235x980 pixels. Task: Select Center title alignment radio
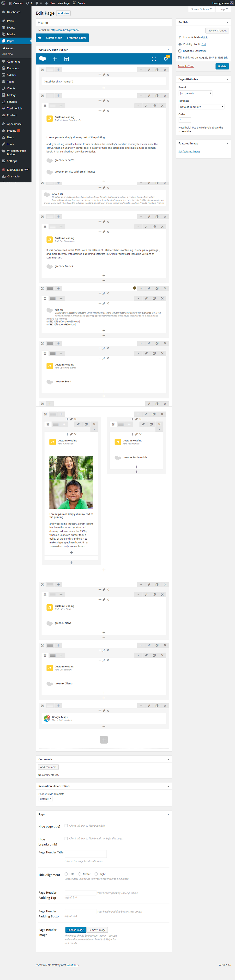tap(80, 874)
